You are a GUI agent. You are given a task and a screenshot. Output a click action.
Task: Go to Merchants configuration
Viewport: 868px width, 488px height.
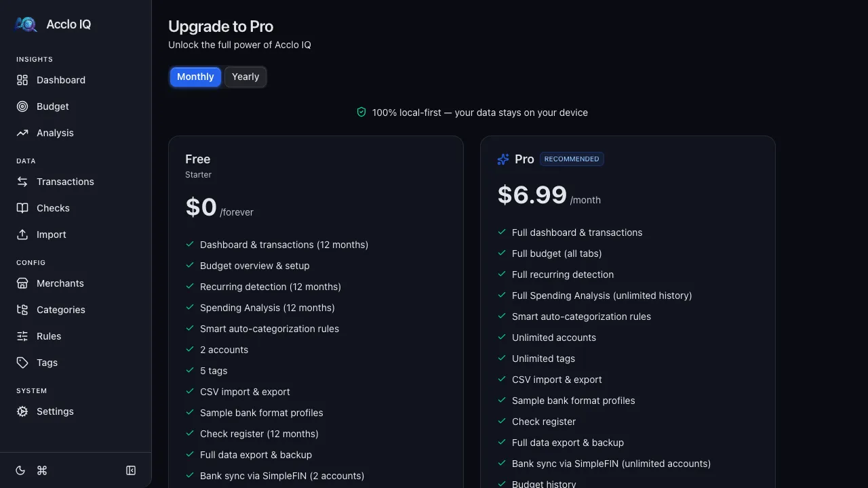click(75, 283)
